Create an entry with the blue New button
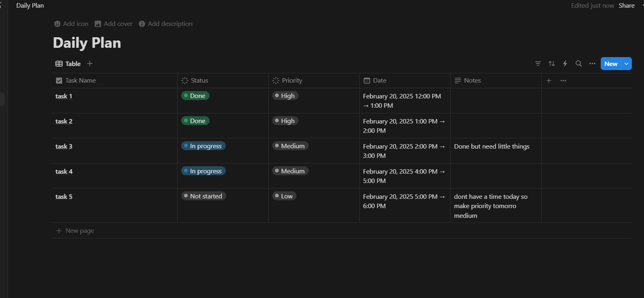The width and height of the screenshot is (644, 298). pos(611,64)
